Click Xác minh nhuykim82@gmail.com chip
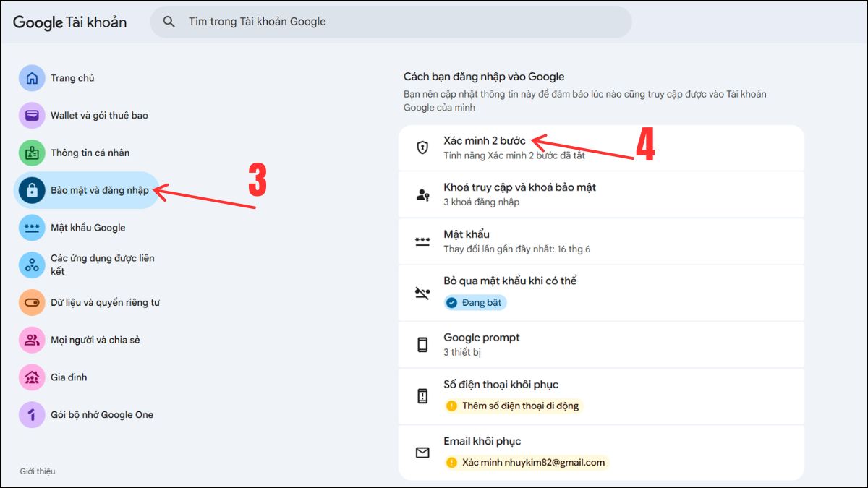 tap(526, 462)
